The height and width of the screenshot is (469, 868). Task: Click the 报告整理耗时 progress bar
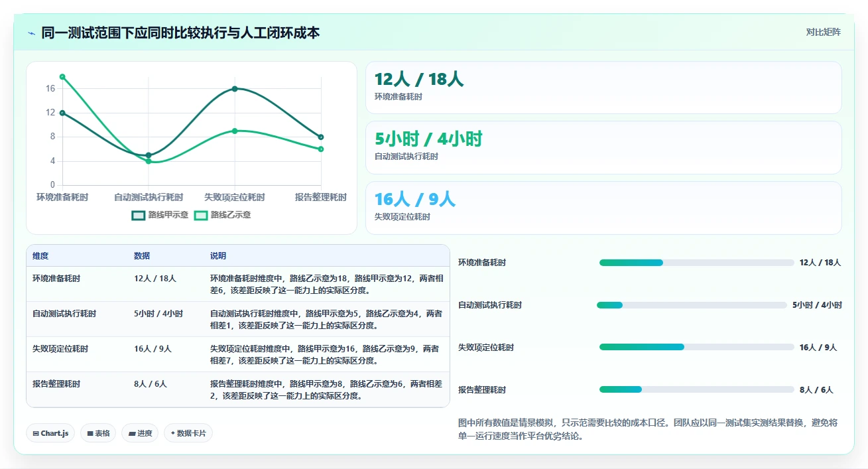696,389
